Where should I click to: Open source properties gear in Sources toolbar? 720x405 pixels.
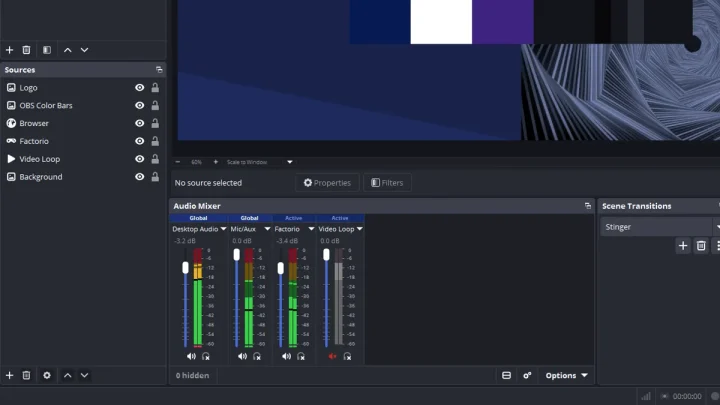click(47, 375)
